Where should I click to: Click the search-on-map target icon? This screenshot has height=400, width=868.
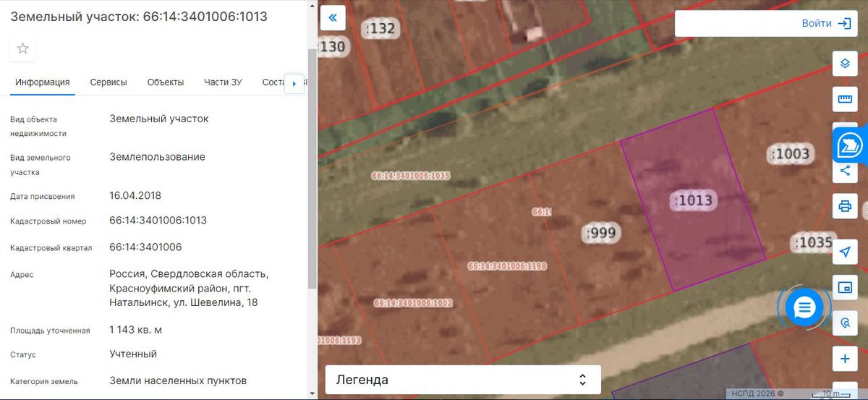point(844,323)
